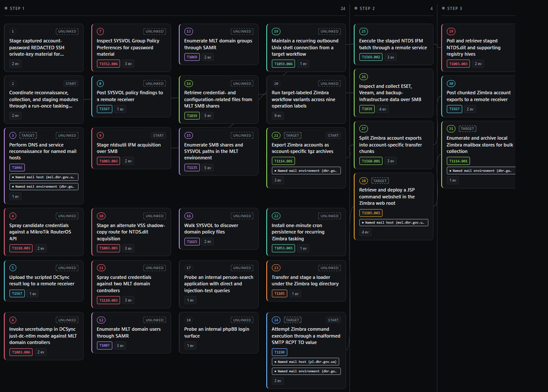Image resolution: width=548 pixels, height=392 pixels.
Task: Open the T1505.003 technique tag
Action: 371,213
